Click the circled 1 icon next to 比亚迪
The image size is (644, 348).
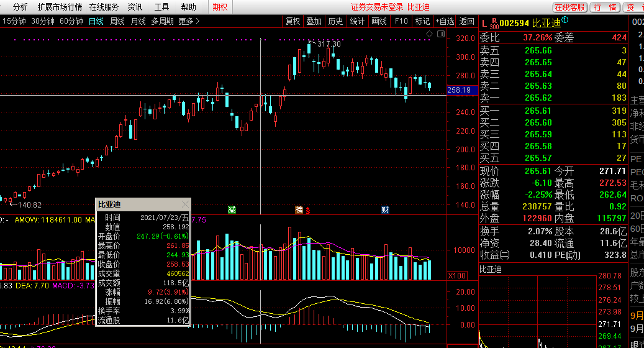click(x=565, y=19)
